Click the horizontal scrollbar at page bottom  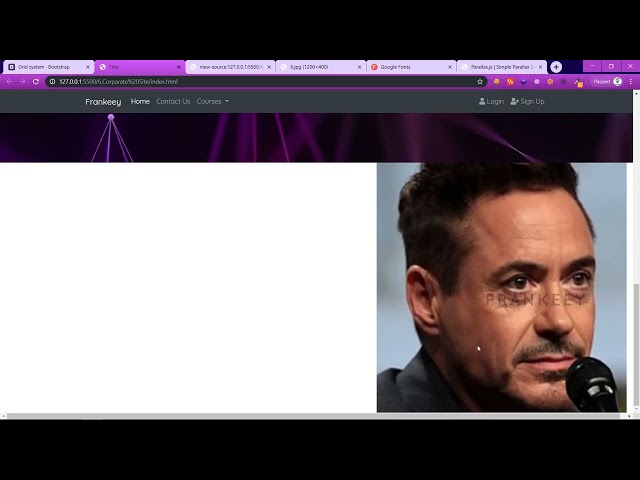click(x=313, y=416)
